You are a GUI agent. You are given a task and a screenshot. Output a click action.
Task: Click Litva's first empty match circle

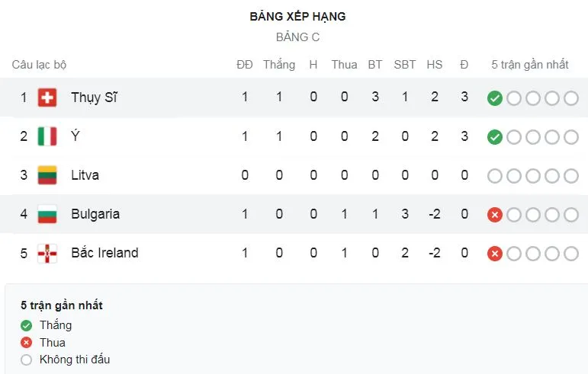click(x=495, y=176)
